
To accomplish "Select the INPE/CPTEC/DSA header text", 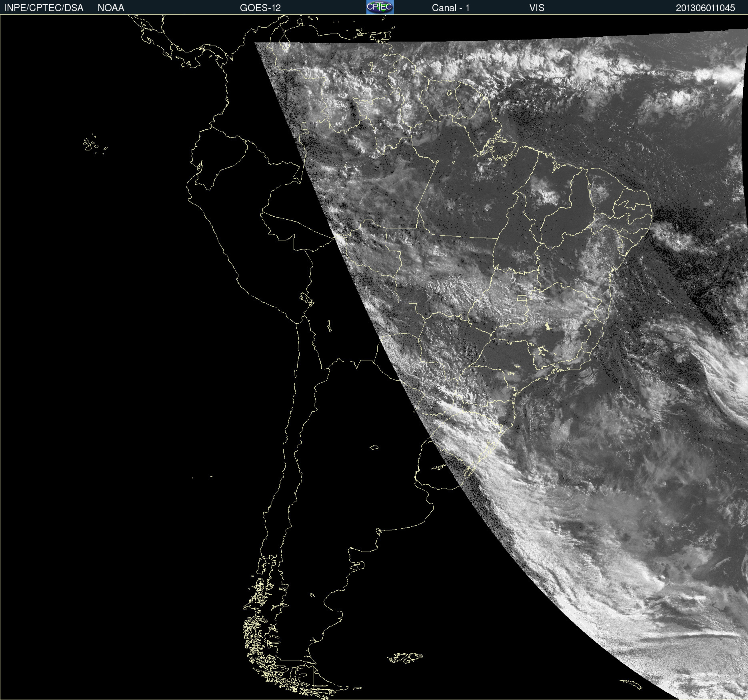I will pyautogui.click(x=44, y=8).
